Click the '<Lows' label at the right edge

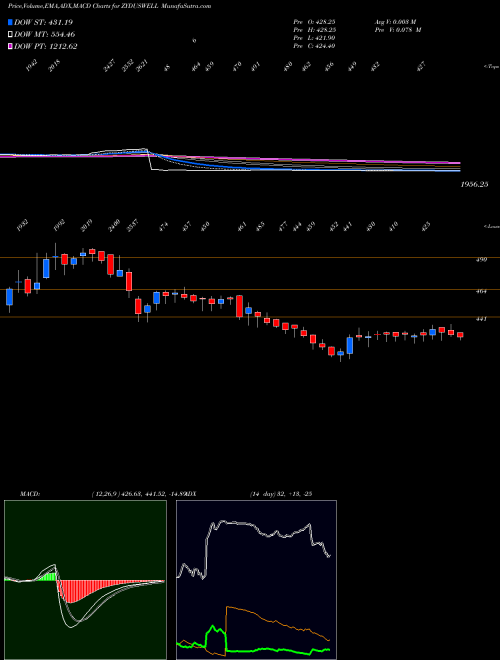click(x=490, y=227)
